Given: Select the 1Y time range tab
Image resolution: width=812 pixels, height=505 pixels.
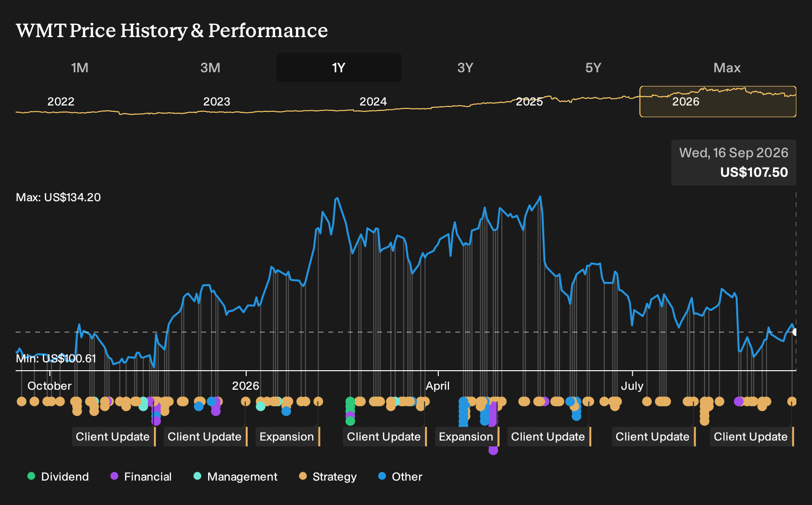Looking at the screenshot, I should (x=339, y=67).
